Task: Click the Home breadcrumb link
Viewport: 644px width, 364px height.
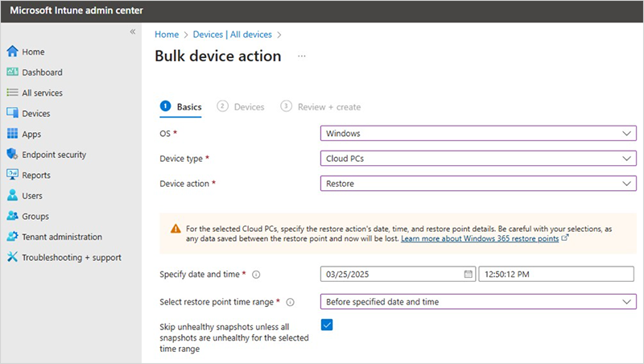Action: click(167, 35)
